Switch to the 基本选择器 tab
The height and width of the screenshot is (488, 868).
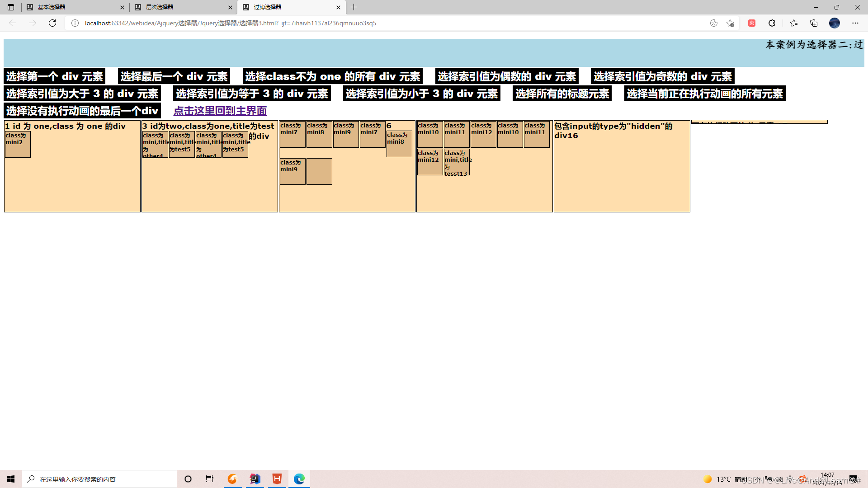click(72, 7)
